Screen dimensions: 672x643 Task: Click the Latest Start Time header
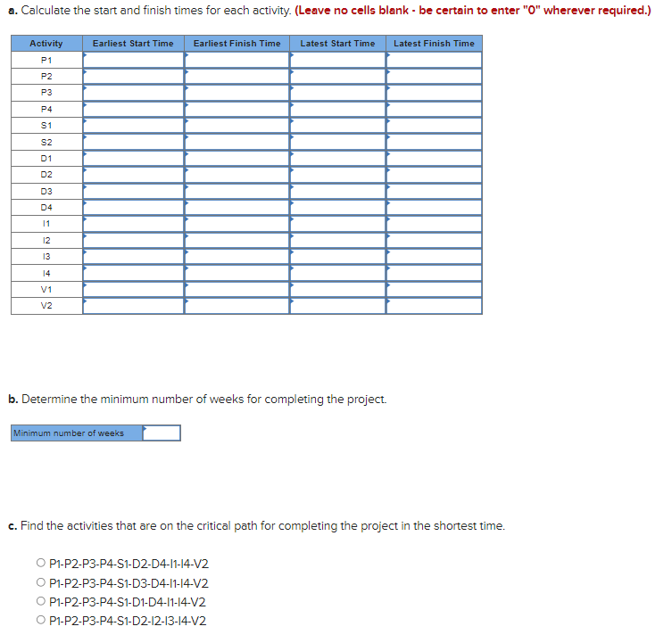pos(337,44)
